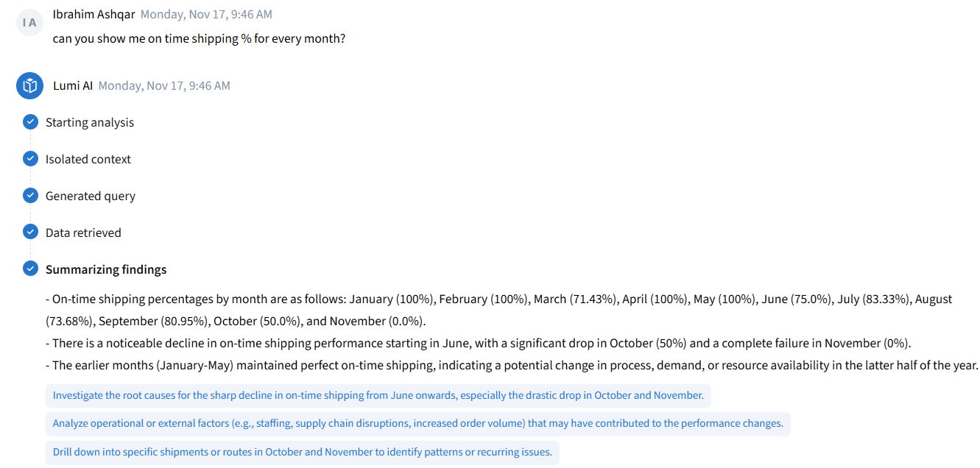Collapse the Summarizing findings section
Image resolution: width=980 pixels, height=468 pixels.
[106, 269]
